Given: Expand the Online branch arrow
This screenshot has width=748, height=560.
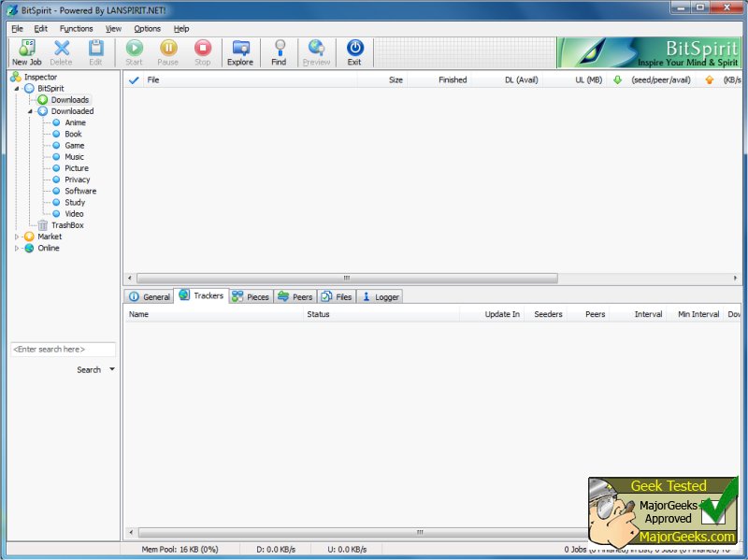Looking at the screenshot, I should (17, 248).
